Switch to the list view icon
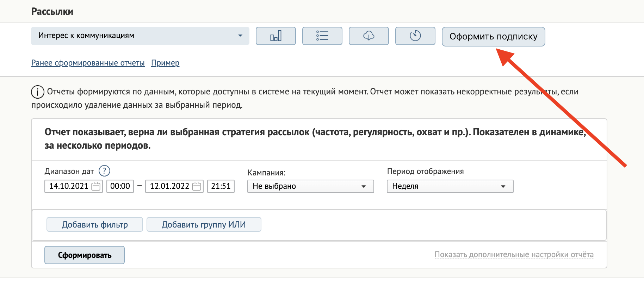The width and height of the screenshot is (644, 298). pyautogui.click(x=322, y=36)
